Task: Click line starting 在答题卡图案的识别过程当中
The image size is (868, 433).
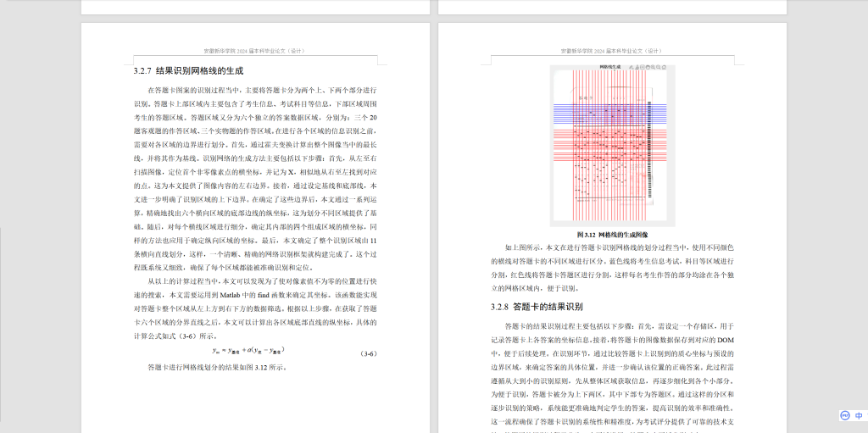Action: pyautogui.click(x=263, y=91)
